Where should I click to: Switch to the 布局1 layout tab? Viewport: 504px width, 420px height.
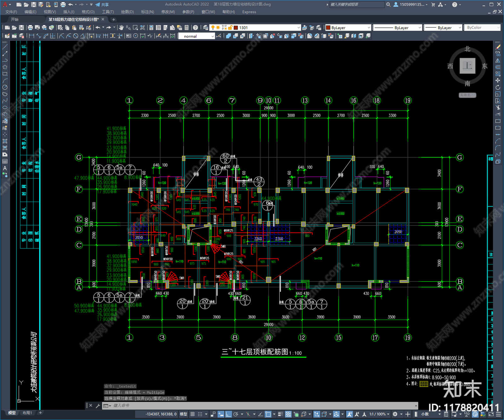(27, 413)
